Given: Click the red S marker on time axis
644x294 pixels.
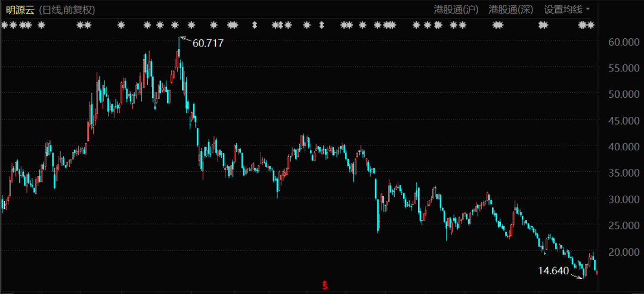Looking at the screenshot, I should coord(325,286).
